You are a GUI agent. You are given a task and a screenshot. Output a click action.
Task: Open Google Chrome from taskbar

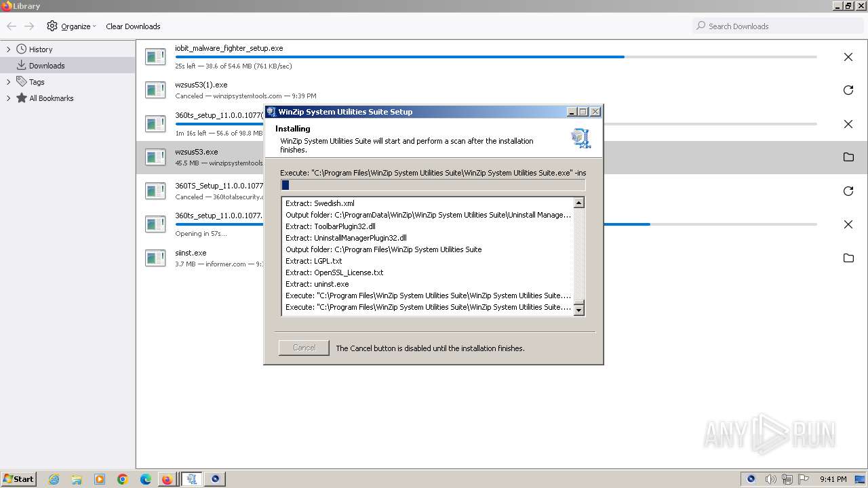123,479
